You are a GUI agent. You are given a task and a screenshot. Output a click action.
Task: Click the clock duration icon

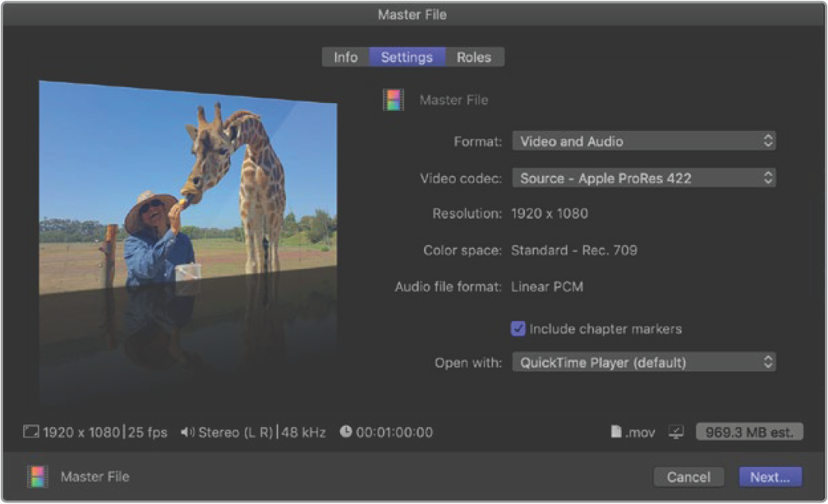coord(346,432)
